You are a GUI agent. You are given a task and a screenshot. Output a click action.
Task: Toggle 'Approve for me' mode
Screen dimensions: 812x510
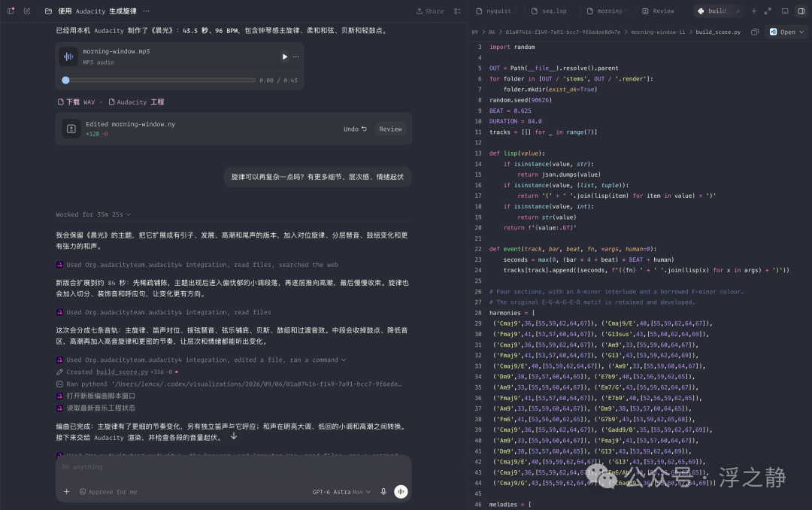tap(108, 492)
